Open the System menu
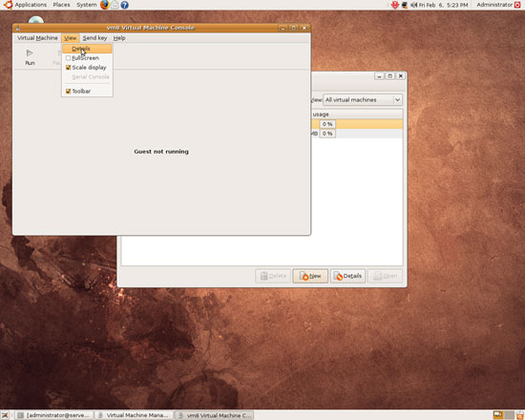The width and height of the screenshot is (525, 420). click(x=86, y=5)
